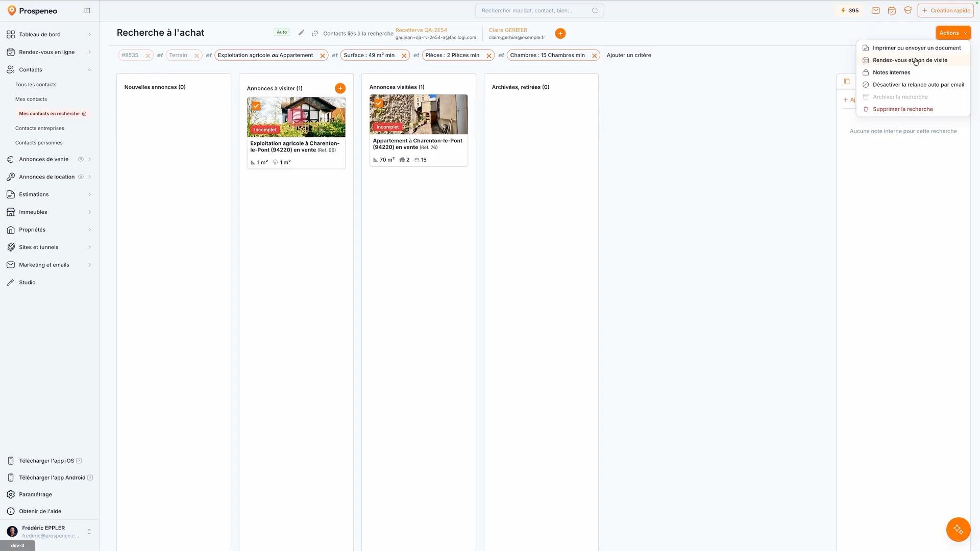Add a linked contact with orange plus
This screenshot has height=551, width=980.
click(560, 34)
